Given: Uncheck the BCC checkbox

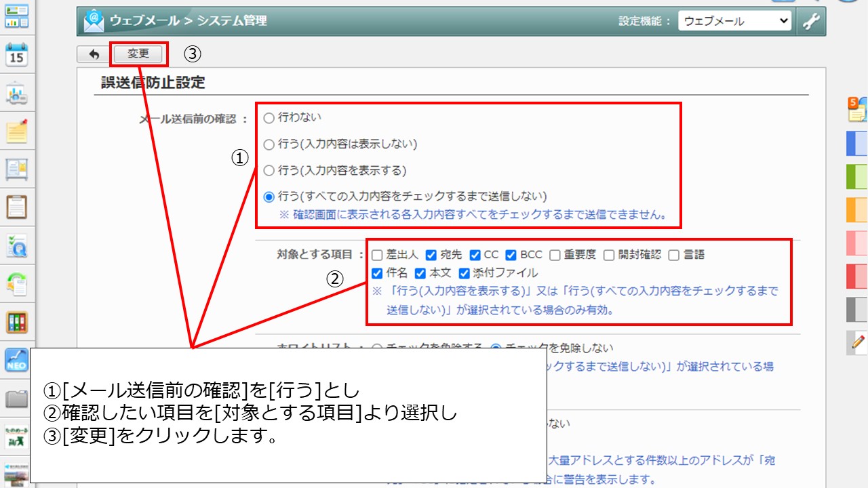Looking at the screenshot, I should (x=511, y=256).
